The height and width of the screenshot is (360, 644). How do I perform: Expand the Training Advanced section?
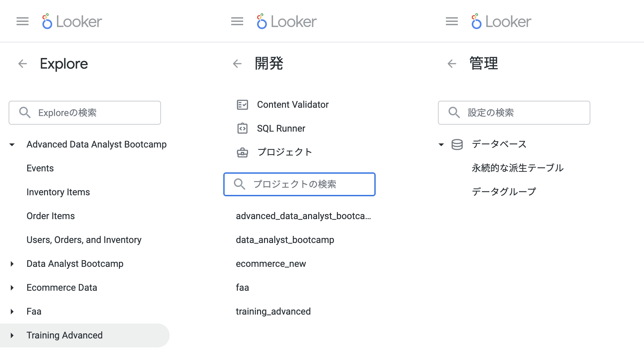coord(13,335)
